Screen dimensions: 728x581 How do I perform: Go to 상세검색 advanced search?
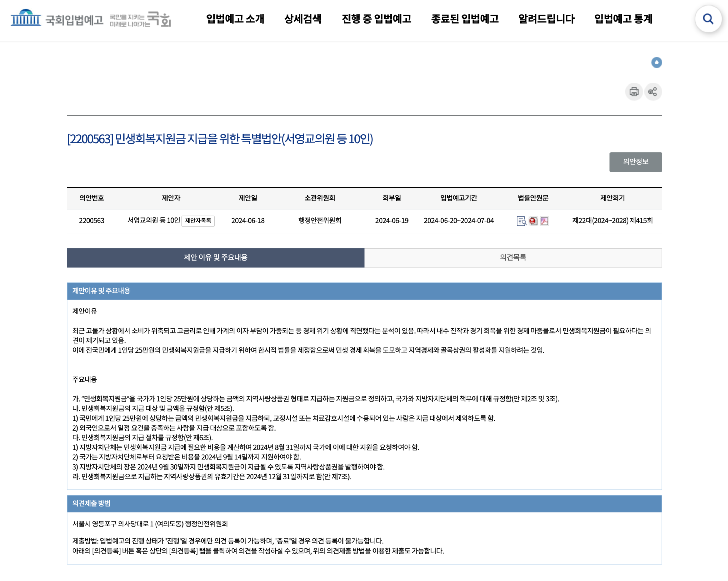[x=303, y=19]
